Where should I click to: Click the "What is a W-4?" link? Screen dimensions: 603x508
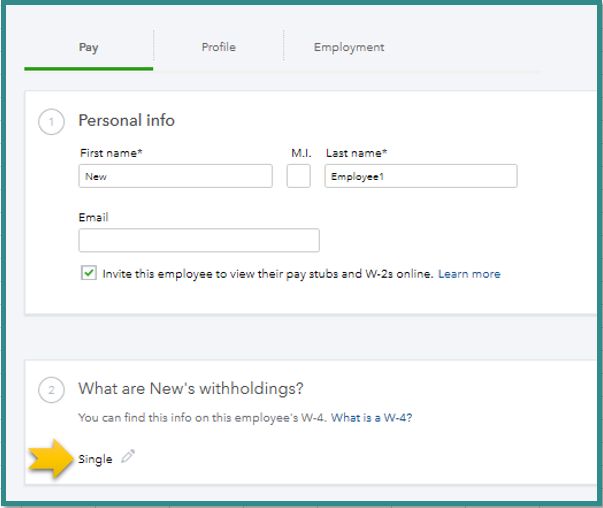click(x=372, y=418)
